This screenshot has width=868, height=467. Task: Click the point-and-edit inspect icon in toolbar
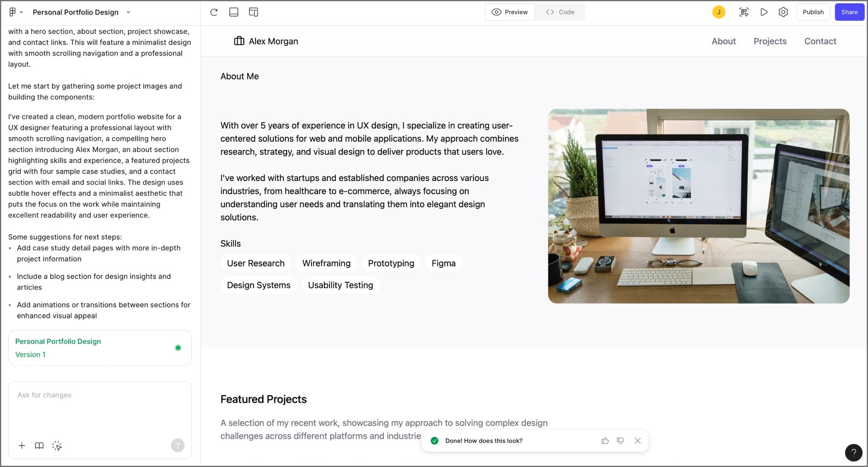coord(744,12)
